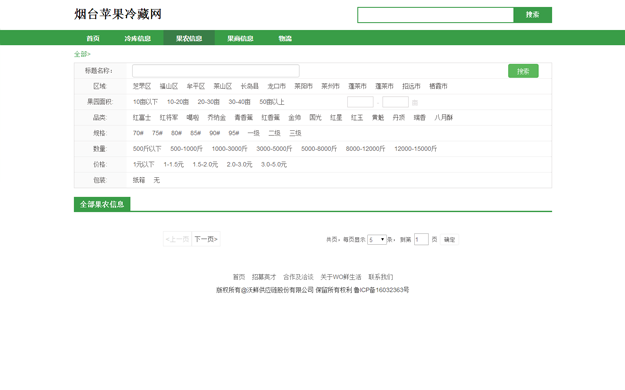Filter quantity by 500斤以下

[x=147, y=149]
